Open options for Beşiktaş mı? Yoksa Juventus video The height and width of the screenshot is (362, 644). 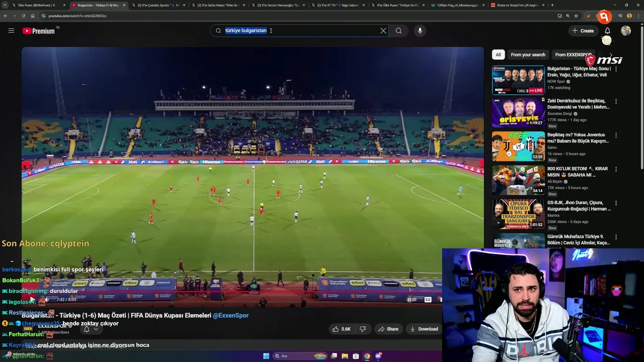coord(616,135)
